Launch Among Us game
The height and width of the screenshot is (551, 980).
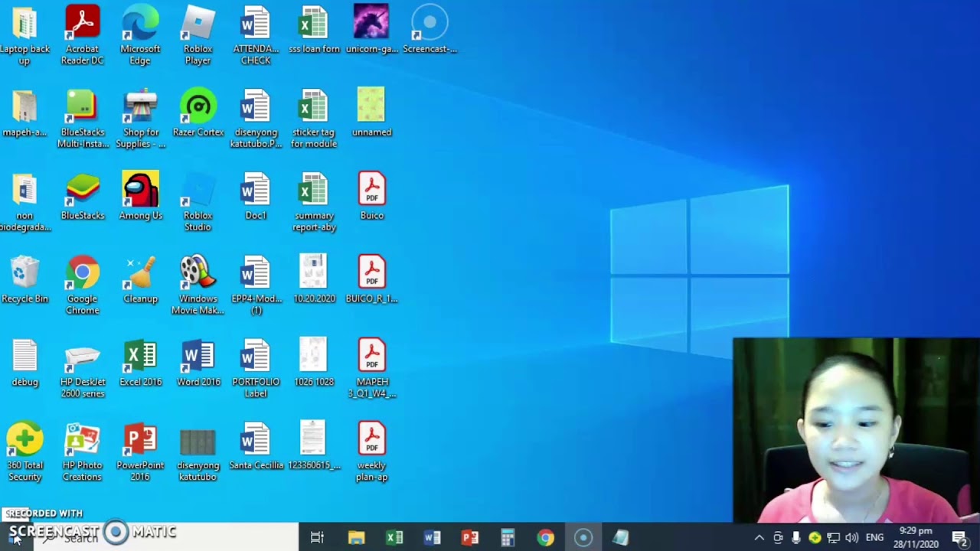[x=140, y=197]
